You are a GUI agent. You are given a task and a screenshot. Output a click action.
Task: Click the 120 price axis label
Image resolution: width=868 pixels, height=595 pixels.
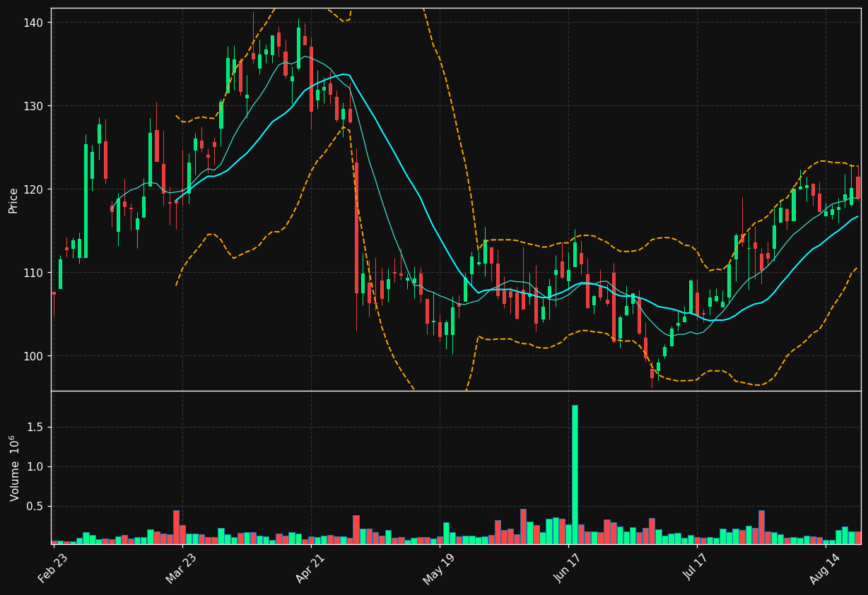[x=33, y=189]
